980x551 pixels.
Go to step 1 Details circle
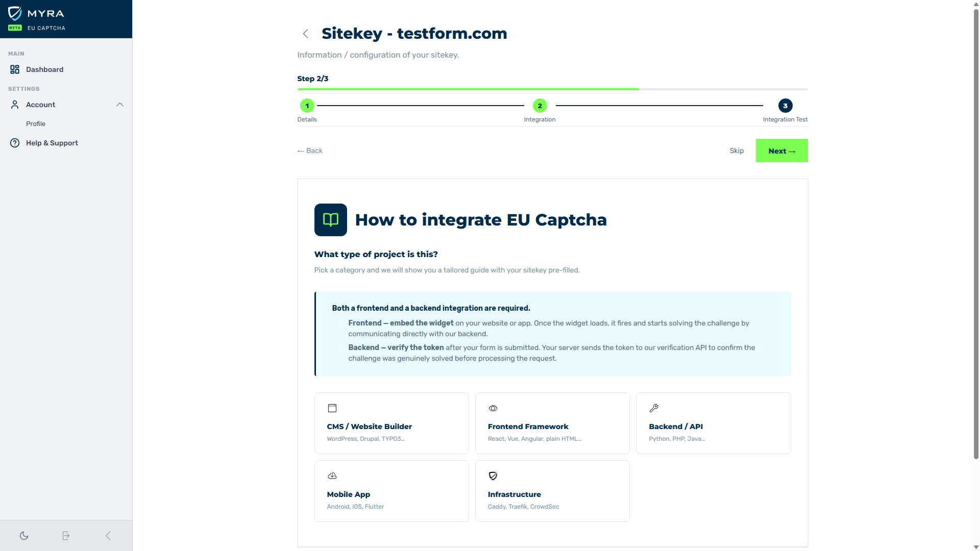[x=307, y=106]
